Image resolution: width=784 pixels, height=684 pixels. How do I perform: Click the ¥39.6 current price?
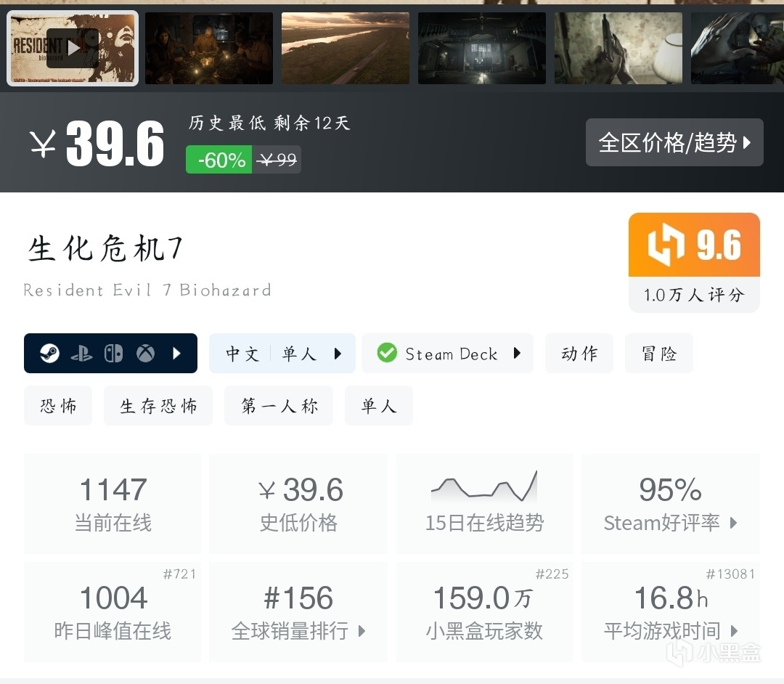point(97,144)
